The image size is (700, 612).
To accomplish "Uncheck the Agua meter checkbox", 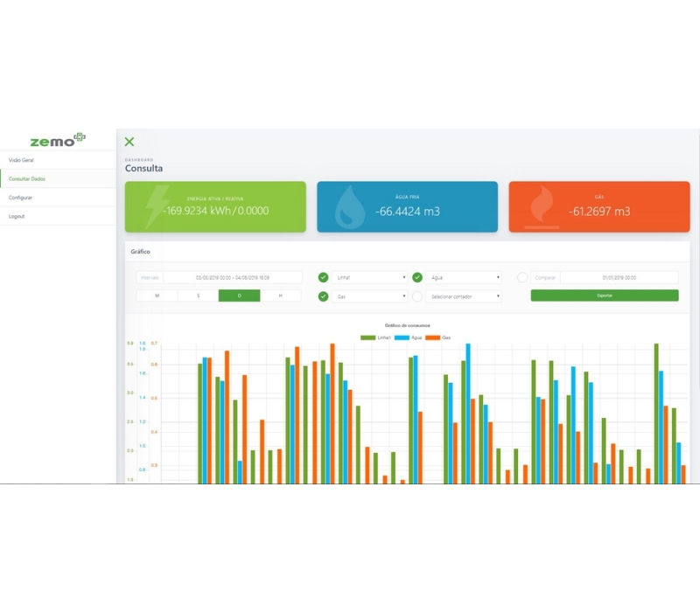I will coord(417,277).
